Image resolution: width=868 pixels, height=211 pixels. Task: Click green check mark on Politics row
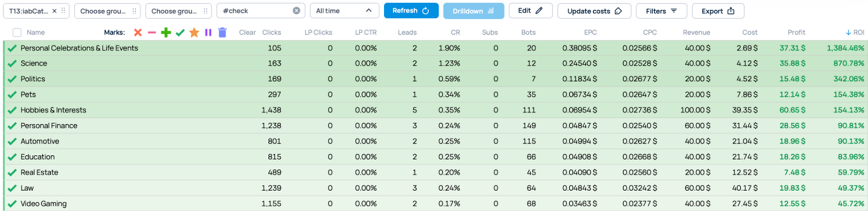[12, 79]
